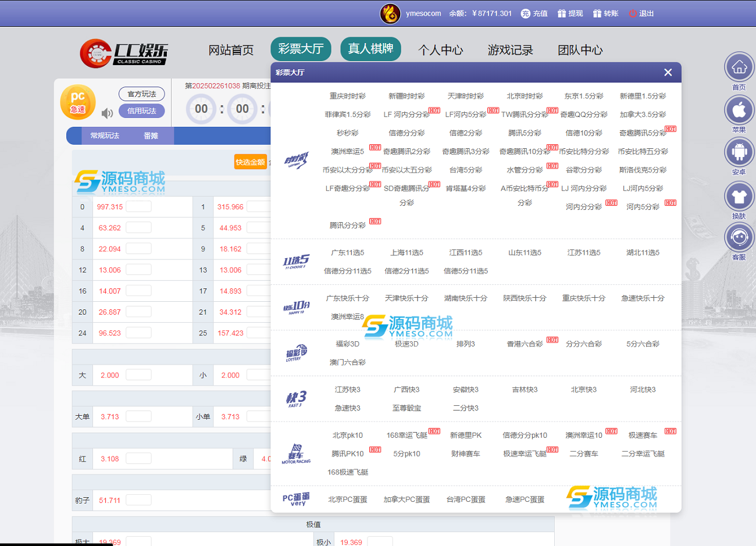Open 天津快乐十分 lottery

[x=406, y=298]
